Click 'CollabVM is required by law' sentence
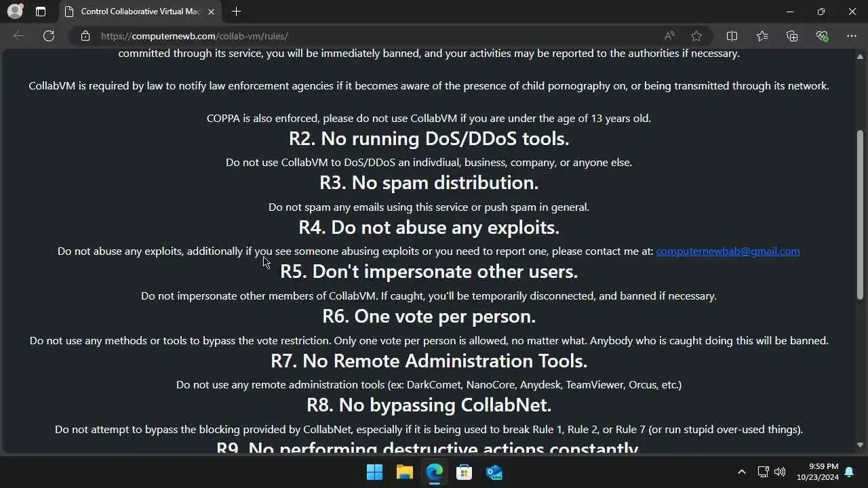Viewport: 868px width, 488px height. click(x=429, y=86)
